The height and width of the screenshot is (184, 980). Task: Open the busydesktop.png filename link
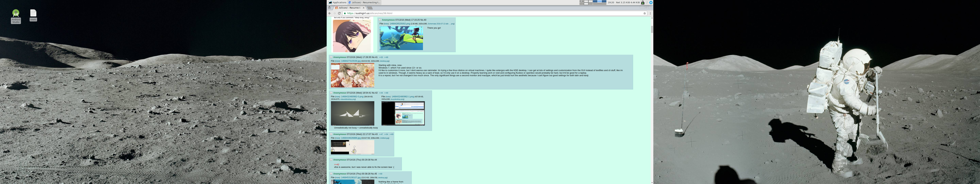click(397, 99)
